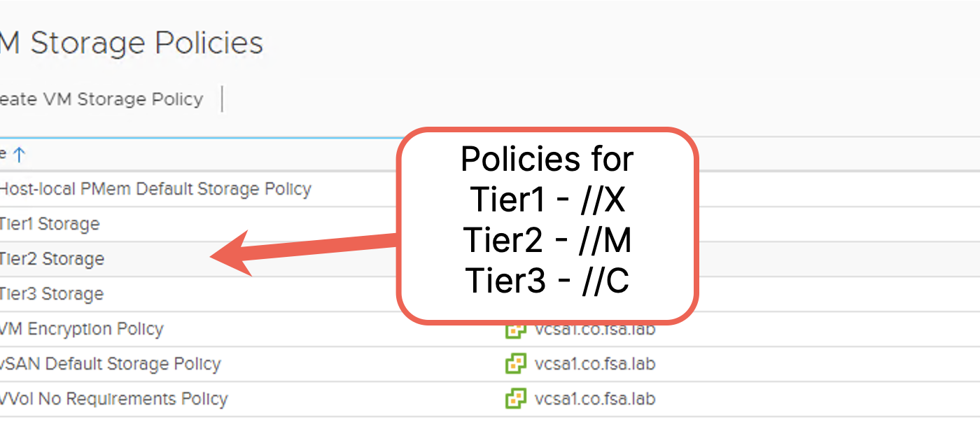Select the VM Encryption Policy entry
The width and height of the screenshot is (980, 448).
81,329
